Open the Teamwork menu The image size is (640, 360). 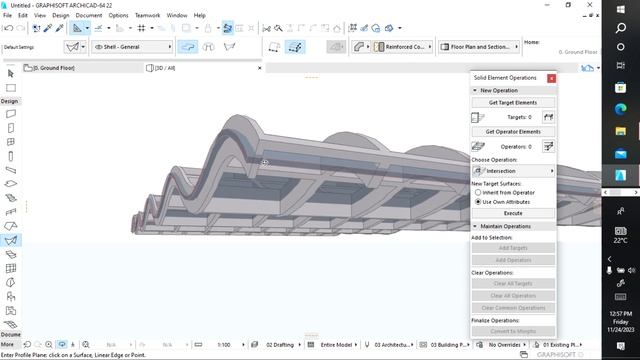click(x=147, y=16)
